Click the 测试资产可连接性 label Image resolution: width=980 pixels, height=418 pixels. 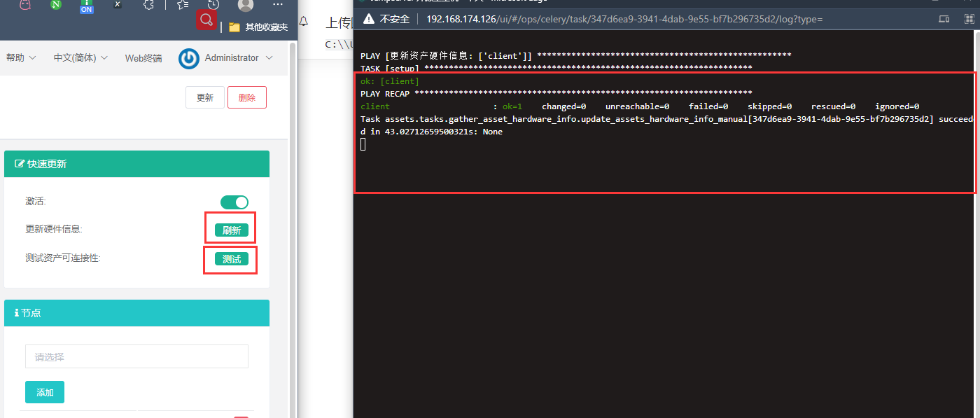click(63, 258)
